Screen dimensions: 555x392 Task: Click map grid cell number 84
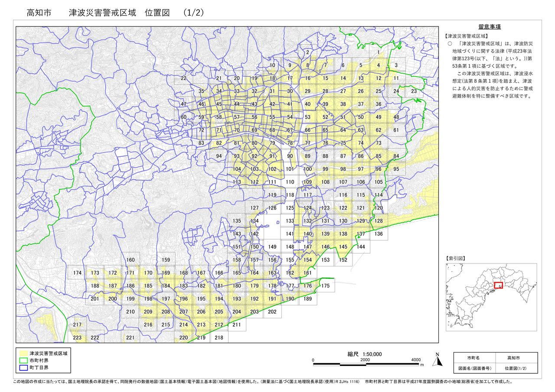coord(396,156)
